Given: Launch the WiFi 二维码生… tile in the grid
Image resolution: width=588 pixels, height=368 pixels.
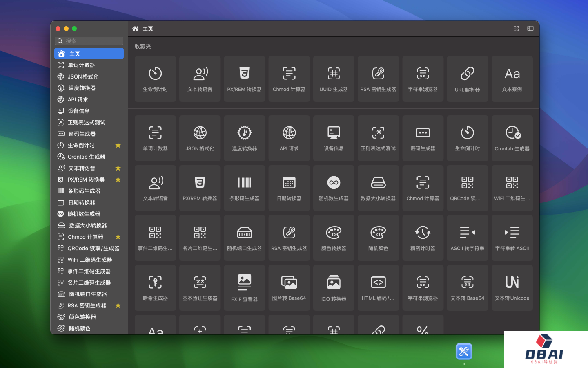Looking at the screenshot, I should tap(512, 188).
